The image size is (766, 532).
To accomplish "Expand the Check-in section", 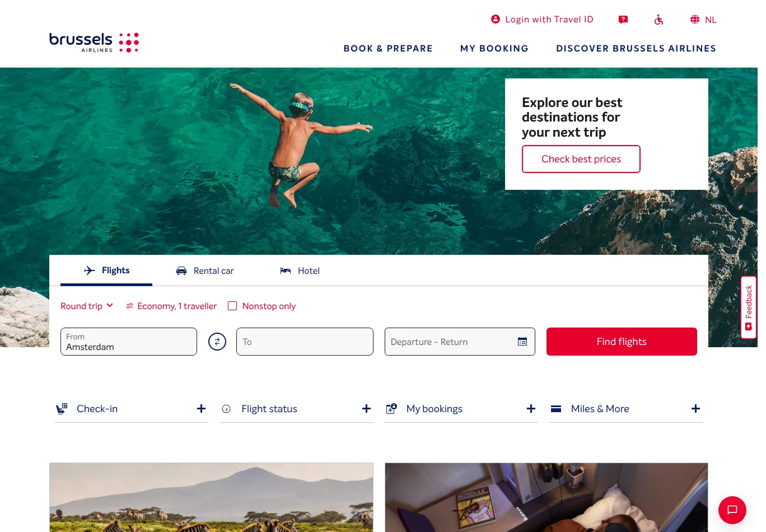I will point(132,409).
